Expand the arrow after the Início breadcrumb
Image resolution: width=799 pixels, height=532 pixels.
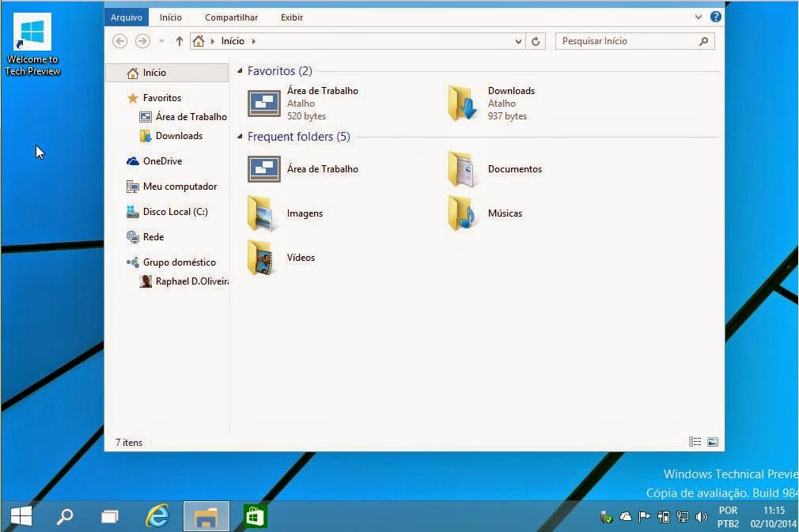(253, 41)
